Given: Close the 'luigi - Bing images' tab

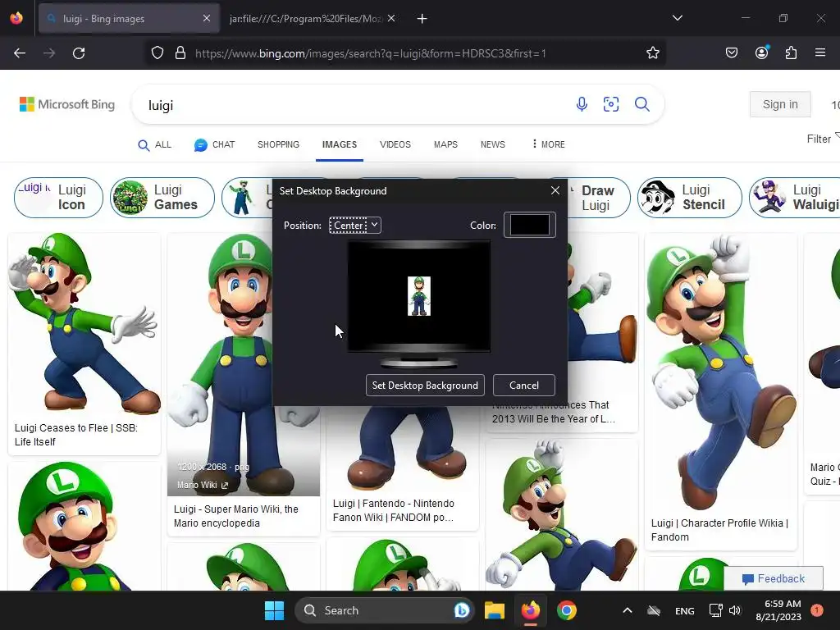Looking at the screenshot, I should [x=207, y=18].
